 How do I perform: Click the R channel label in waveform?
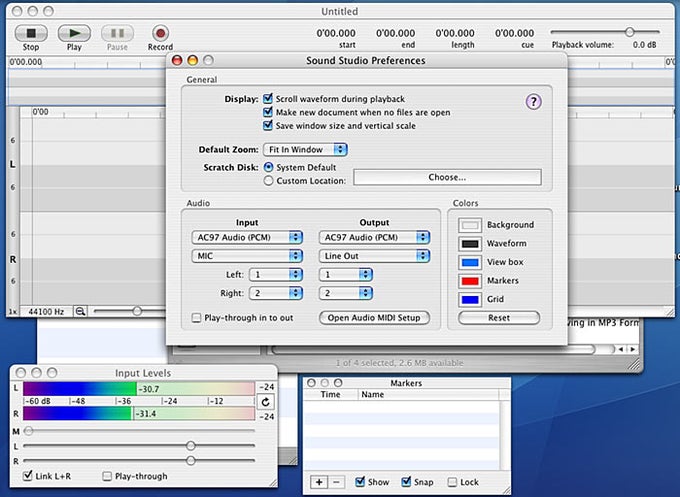(x=13, y=259)
